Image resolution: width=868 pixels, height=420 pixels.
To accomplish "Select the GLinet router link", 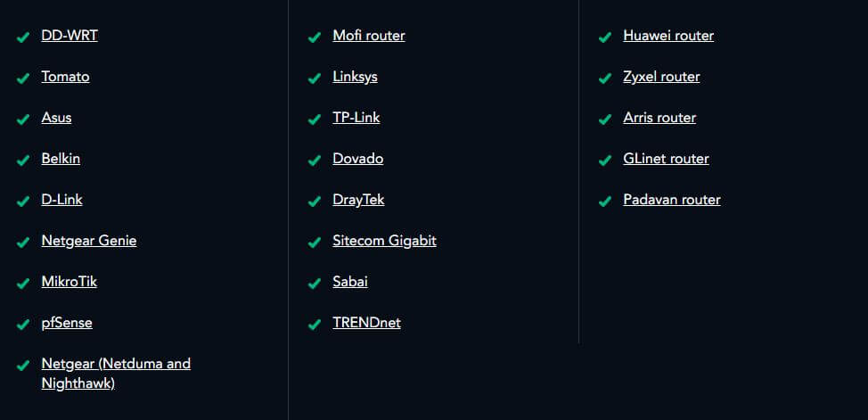I will click(x=666, y=159).
